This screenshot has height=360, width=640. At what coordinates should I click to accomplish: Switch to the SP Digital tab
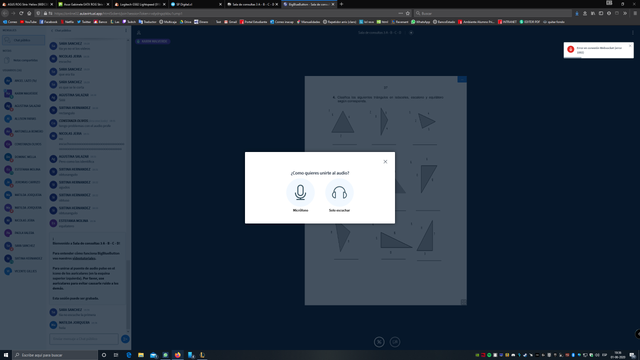196,4
